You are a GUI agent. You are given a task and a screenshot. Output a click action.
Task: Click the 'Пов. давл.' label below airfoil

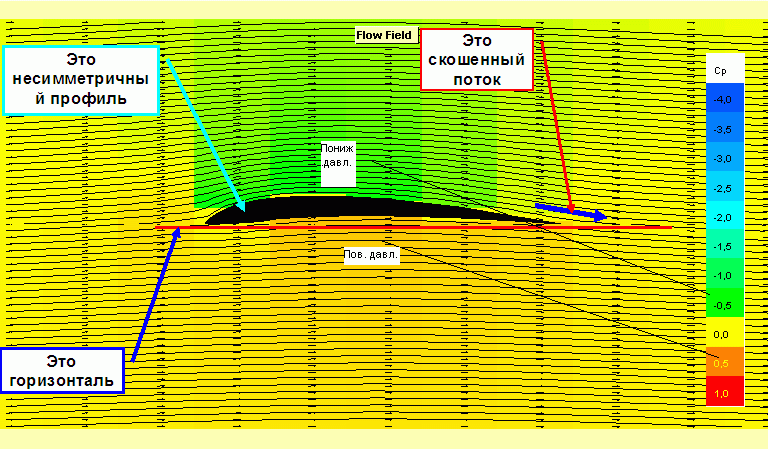pyautogui.click(x=371, y=255)
